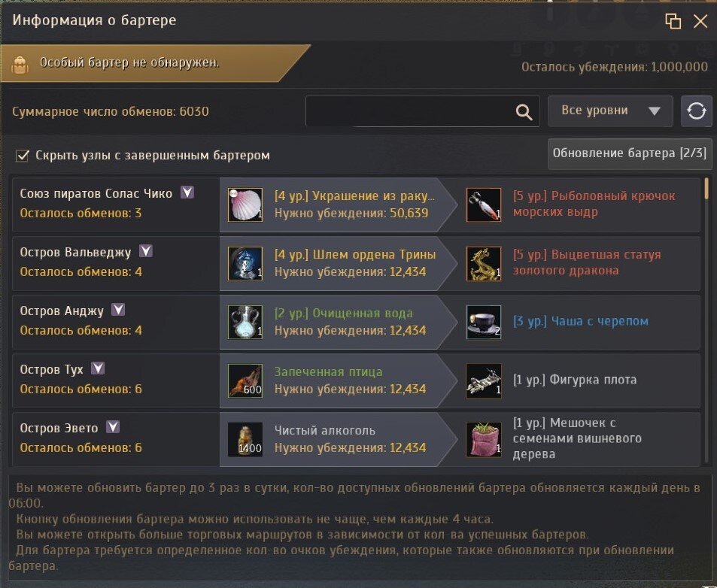This screenshot has height=588, width=717.
Task: Click the skull cup item icon
Action: (x=484, y=322)
